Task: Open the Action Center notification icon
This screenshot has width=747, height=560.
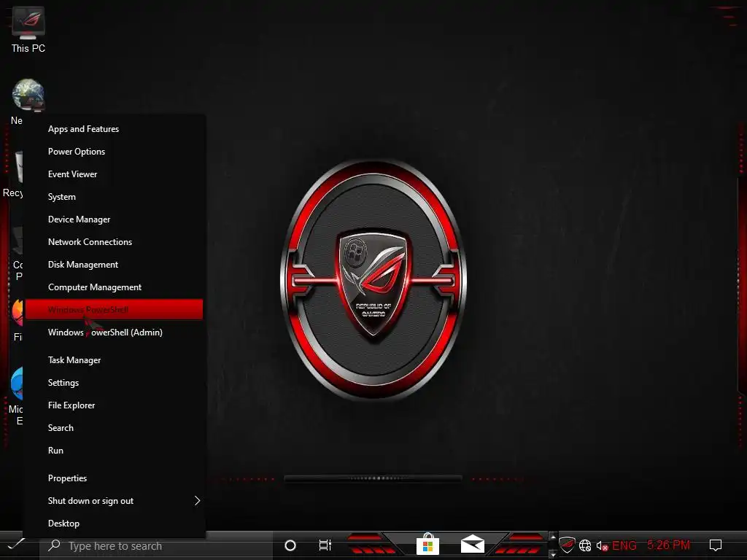Action: 715,545
